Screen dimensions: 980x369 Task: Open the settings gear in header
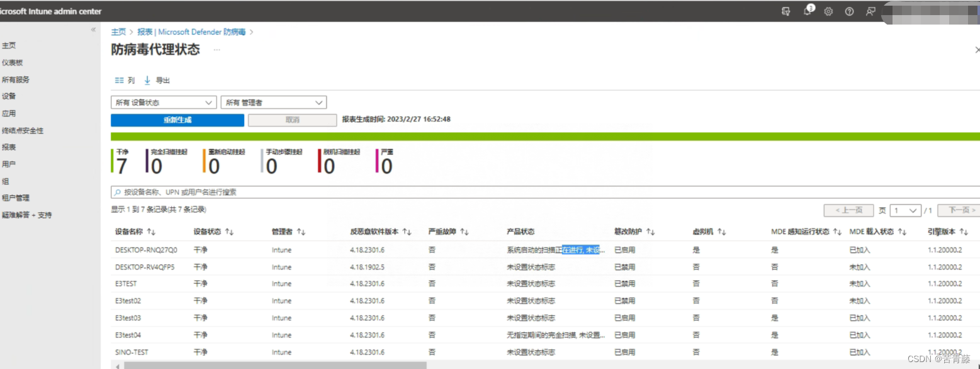(x=828, y=11)
